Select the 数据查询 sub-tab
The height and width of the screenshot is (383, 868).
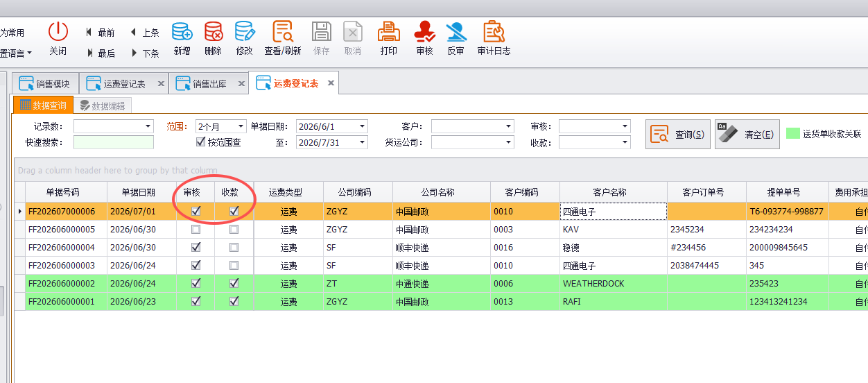[43, 105]
